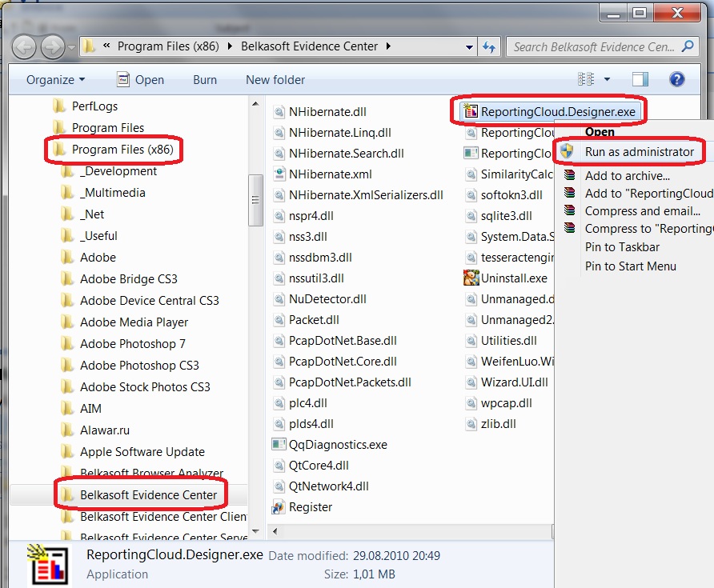
Task: Click the refresh icon next to address bar
Action: (x=489, y=46)
